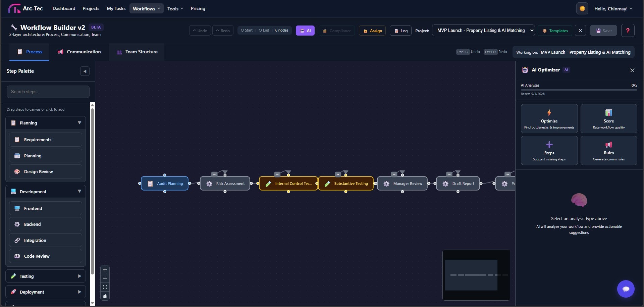Add the Frontend step item
Screen dimensions: 644x307
click(x=46, y=208)
